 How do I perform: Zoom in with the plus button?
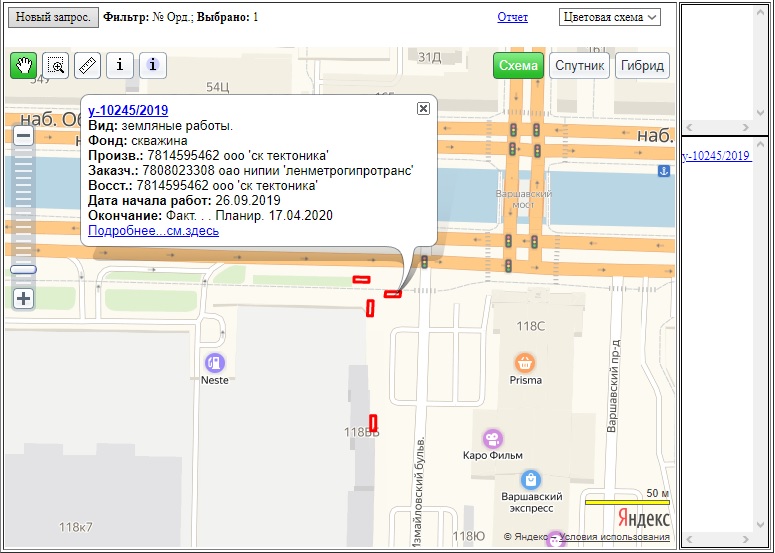click(23, 298)
